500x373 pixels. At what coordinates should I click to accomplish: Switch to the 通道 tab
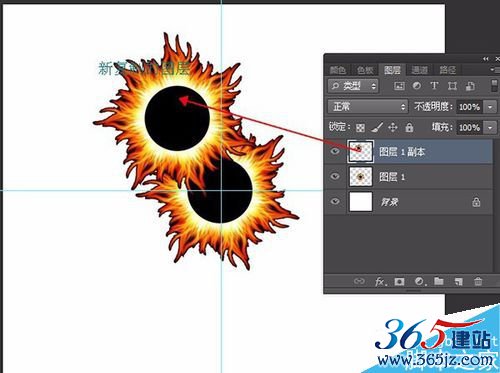[419, 70]
